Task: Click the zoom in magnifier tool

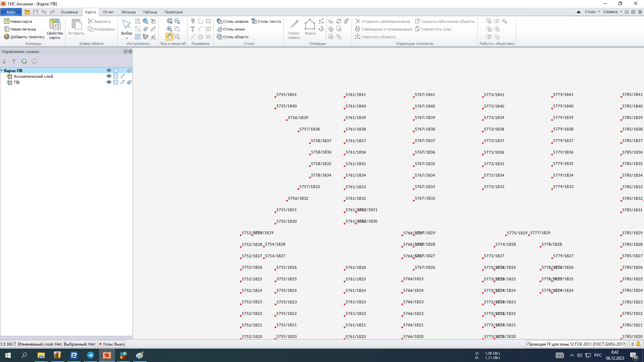Action: click(x=169, y=29)
